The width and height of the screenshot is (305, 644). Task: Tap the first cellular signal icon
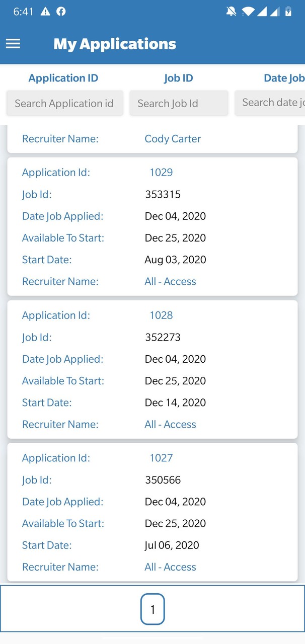(262, 11)
